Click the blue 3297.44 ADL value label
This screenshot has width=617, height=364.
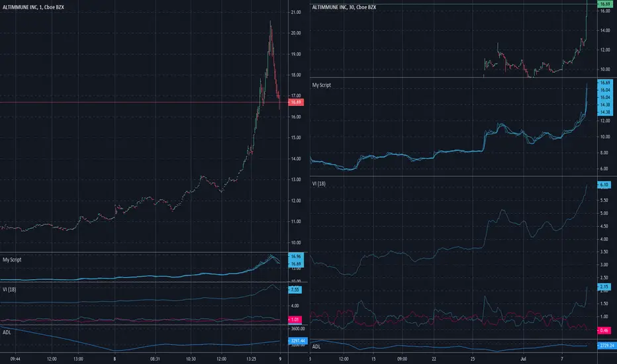pos(297,341)
